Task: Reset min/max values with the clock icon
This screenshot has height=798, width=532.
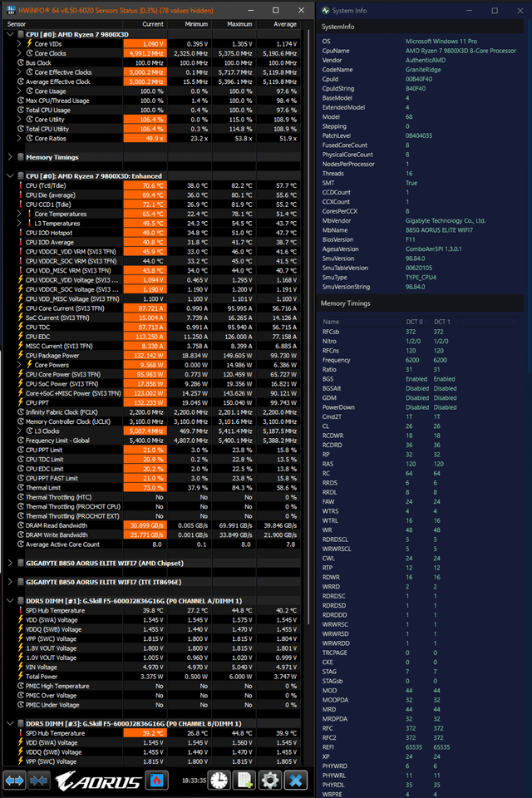Action: [x=219, y=781]
